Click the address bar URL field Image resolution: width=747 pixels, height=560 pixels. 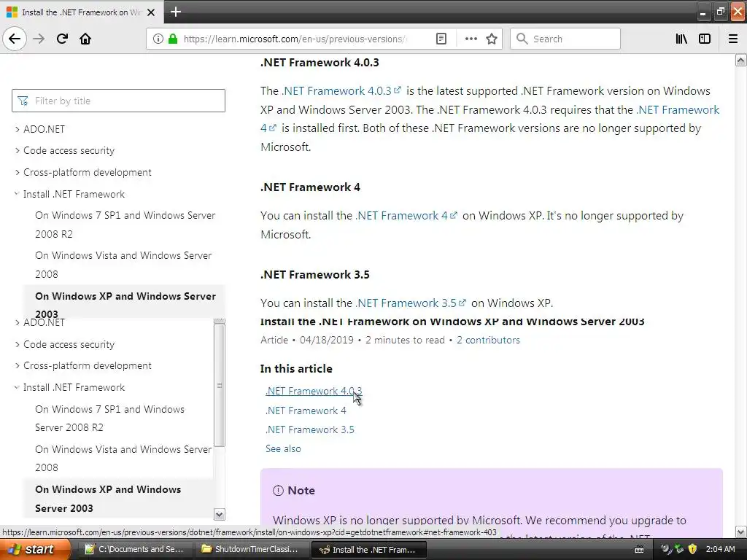[295, 39]
